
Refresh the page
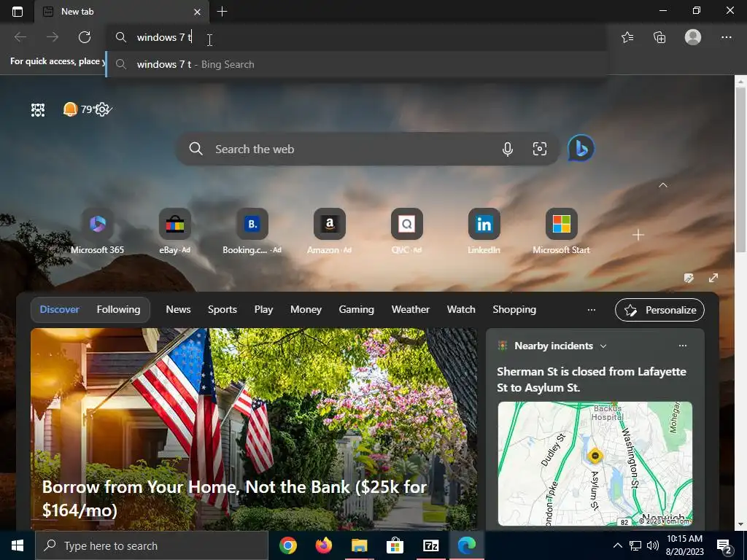click(85, 37)
